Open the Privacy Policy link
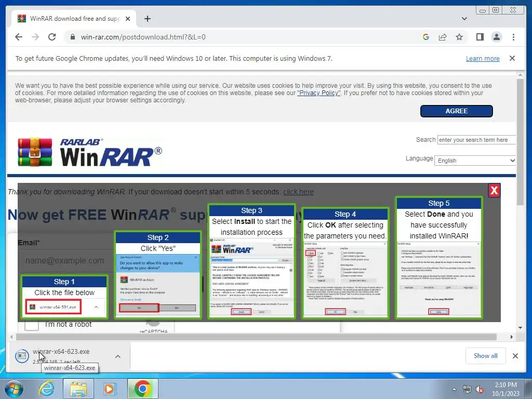Screen dimensions: 532x399 pyautogui.click(x=318, y=93)
